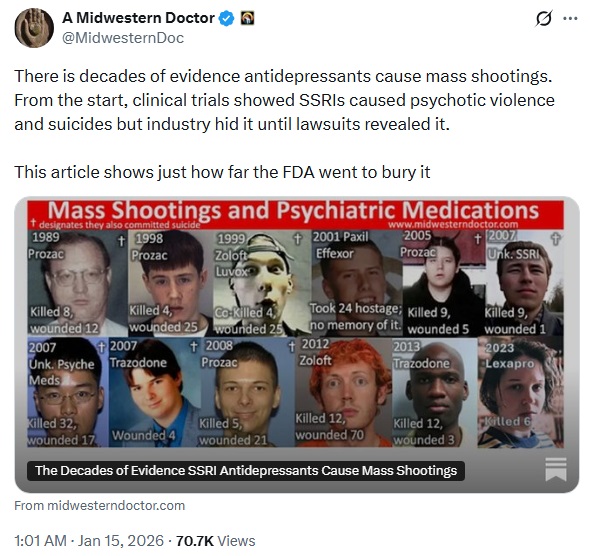
Task: Click the A Midwestern Doctor display name
Action: pyautogui.click(x=138, y=18)
